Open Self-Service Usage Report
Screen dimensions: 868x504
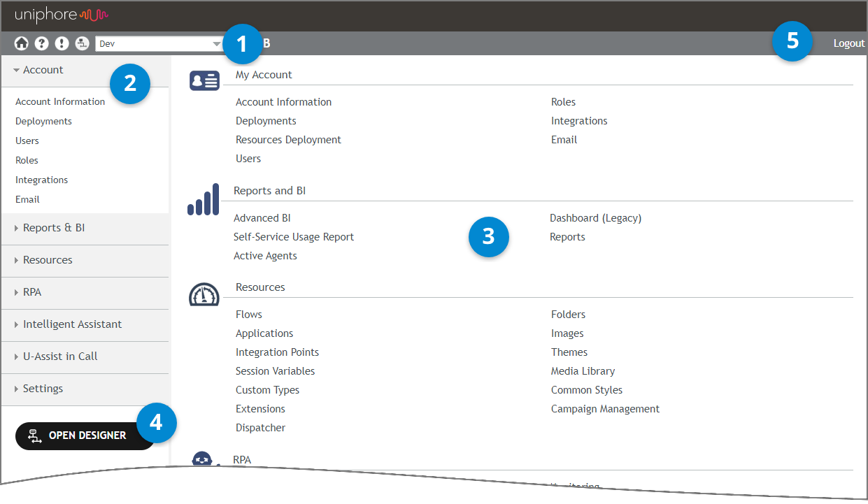click(x=294, y=237)
